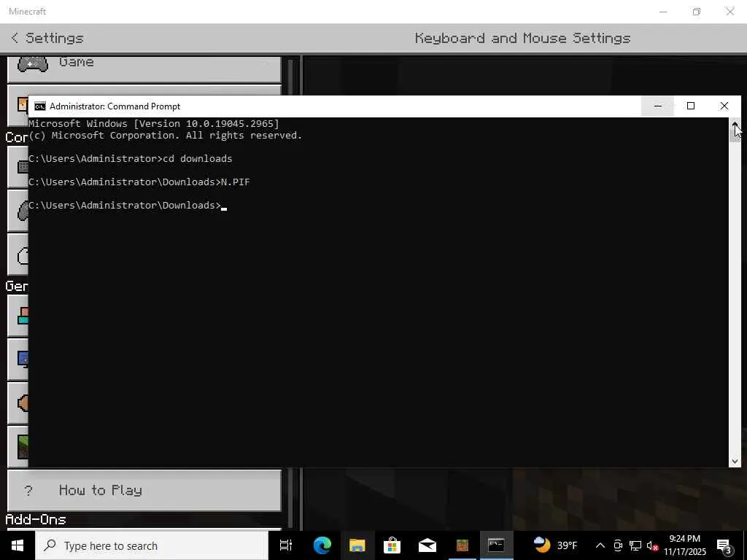Image resolution: width=747 pixels, height=560 pixels.
Task: Open the notification center icon
Action: tap(724, 545)
